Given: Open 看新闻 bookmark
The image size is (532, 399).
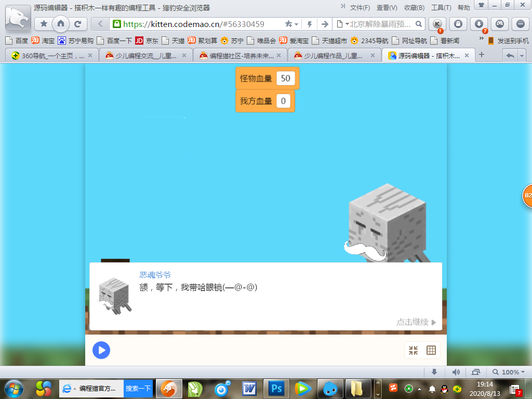Looking at the screenshot, I should click(x=445, y=41).
